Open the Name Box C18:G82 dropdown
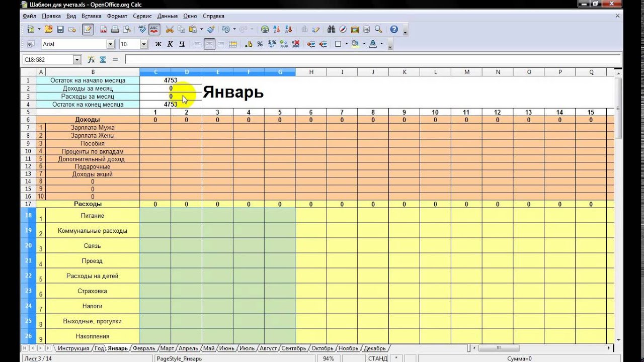The height and width of the screenshot is (362, 644). click(77, 60)
